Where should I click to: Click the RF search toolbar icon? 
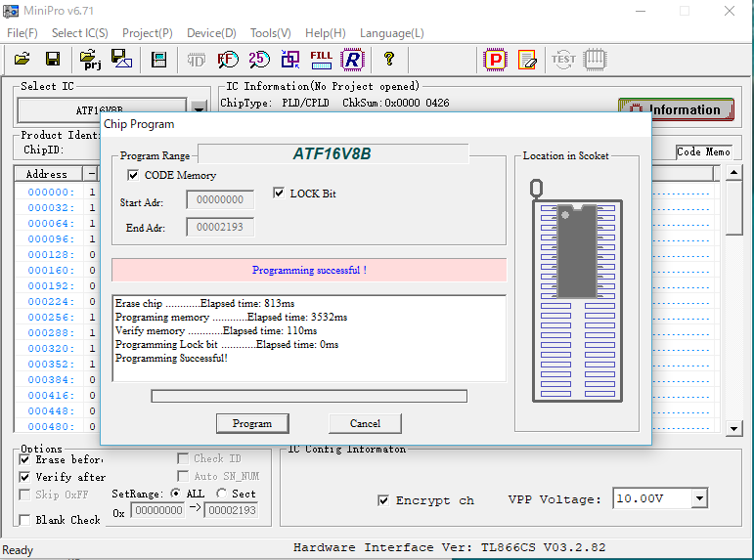[x=228, y=60]
